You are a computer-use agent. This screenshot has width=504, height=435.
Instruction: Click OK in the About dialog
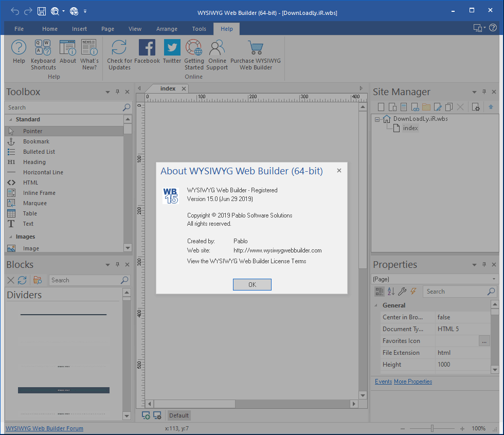252,285
